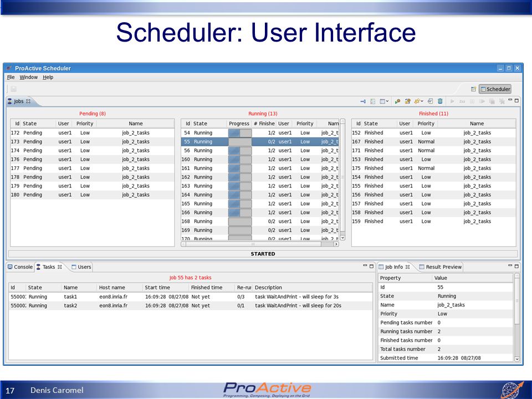Select pending job 180 row
This screenshot has width=532, height=399.
93,195
